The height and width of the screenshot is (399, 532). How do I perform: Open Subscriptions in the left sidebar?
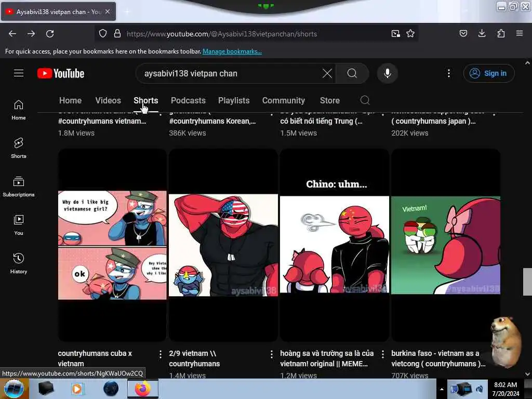point(19,187)
